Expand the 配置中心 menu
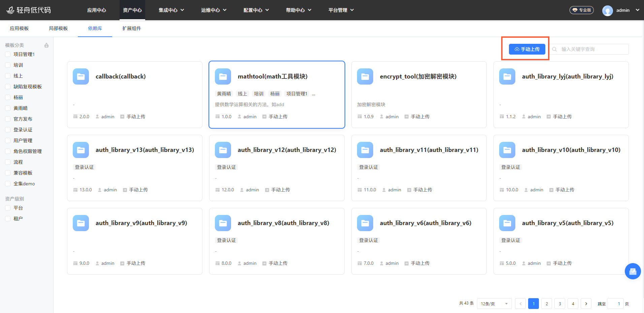 pos(256,10)
